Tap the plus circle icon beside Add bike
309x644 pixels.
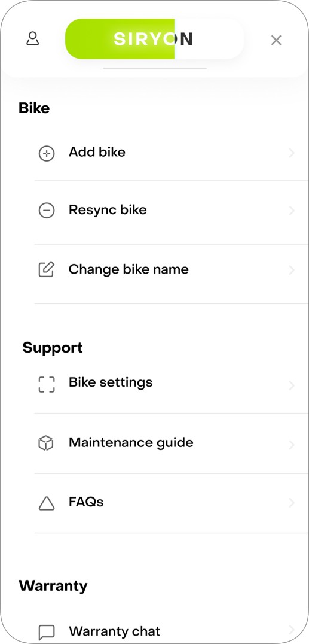[x=47, y=154]
